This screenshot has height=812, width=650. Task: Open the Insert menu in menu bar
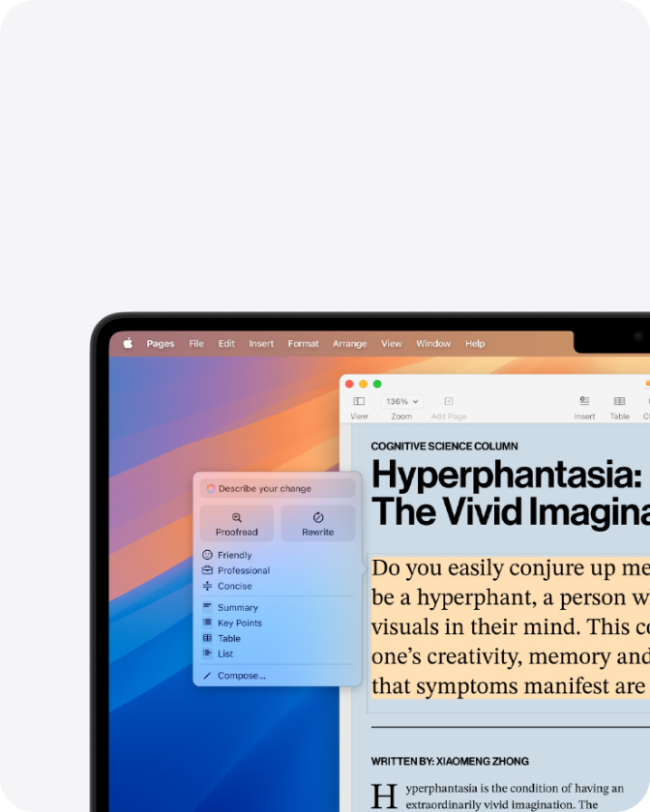coord(261,343)
